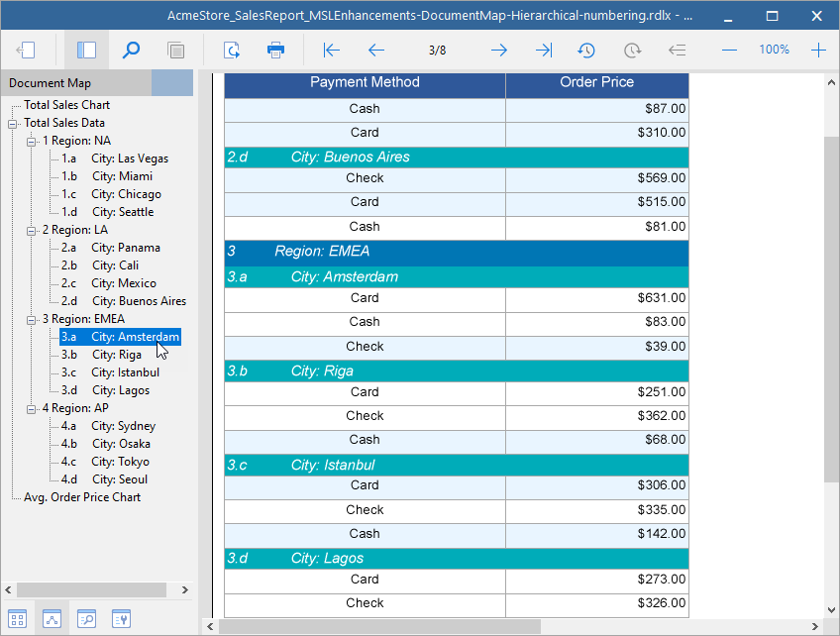Select 2.d City: Buenos Aires in tree
This screenshot has height=636, width=840.
click(124, 301)
